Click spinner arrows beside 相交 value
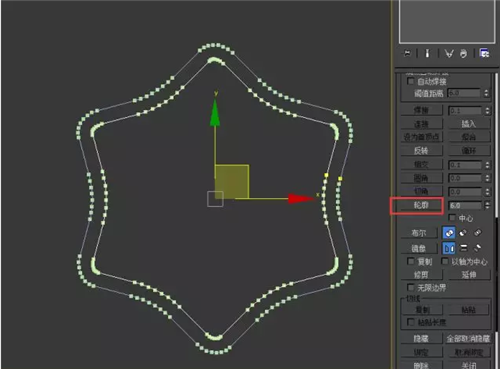 click(x=488, y=165)
